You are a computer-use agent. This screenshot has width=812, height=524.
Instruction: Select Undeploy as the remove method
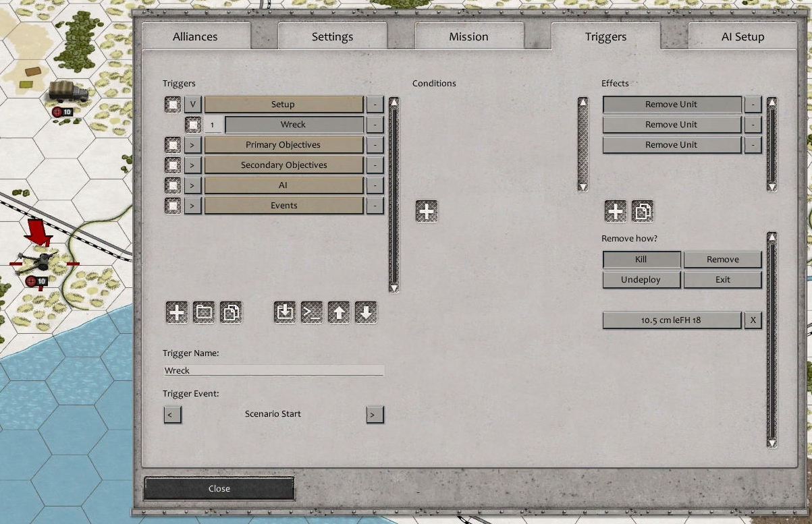(x=641, y=279)
